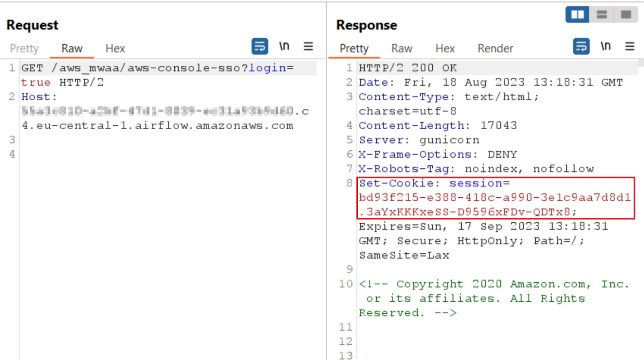Toggle show non-printable chars \n in Request panel
Viewport: 644px width, 360px height.
click(284, 46)
